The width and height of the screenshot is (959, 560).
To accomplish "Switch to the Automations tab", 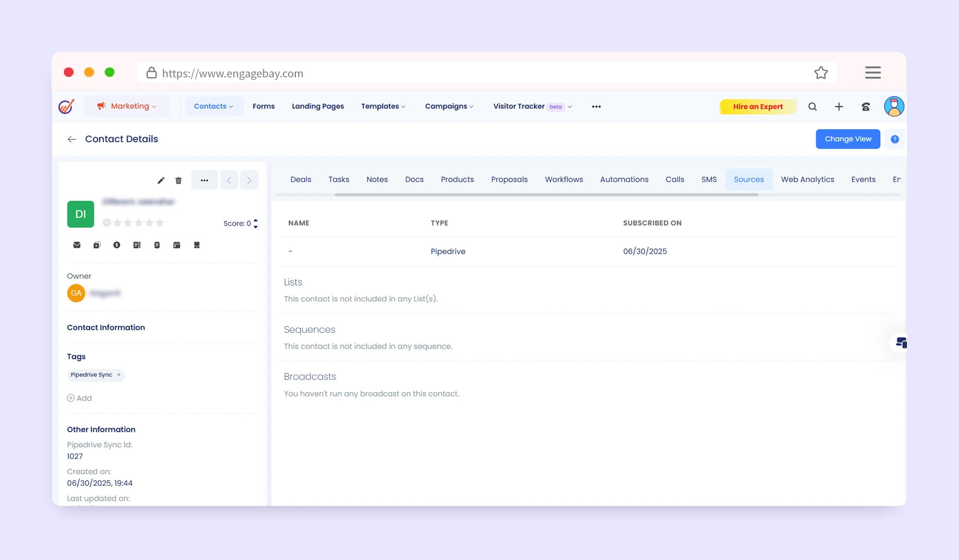I will point(625,179).
